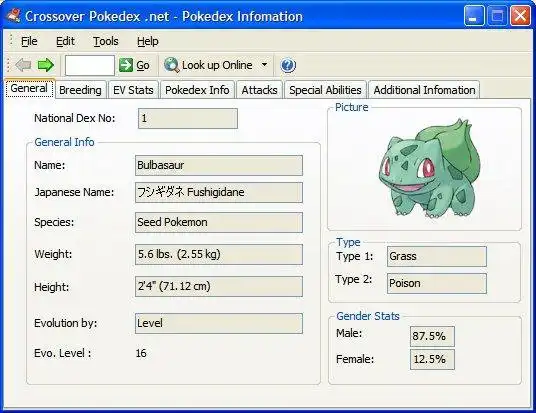Open the Tools menu
This screenshot has height=413, width=536.
pyautogui.click(x=106, y=41)
